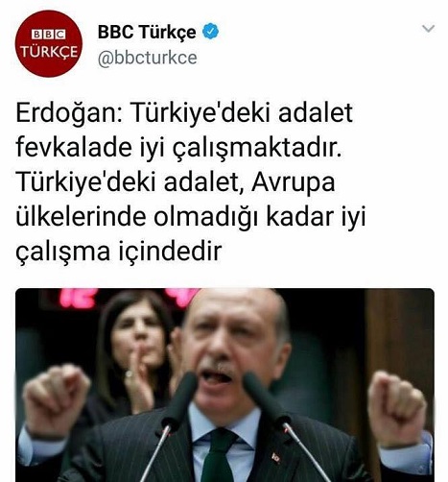Select the line "fevkalade iyi çalışmaktadır."
The image size is (448, 482).
178,148
